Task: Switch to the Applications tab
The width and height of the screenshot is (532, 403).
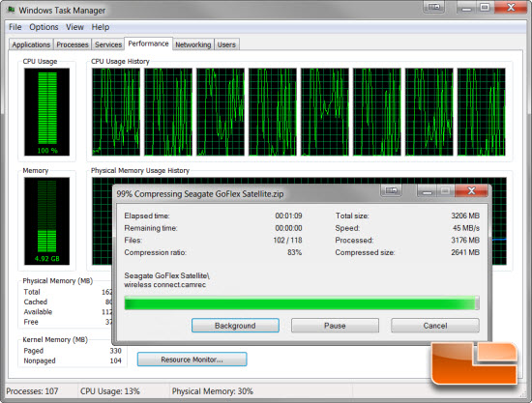Action: (x=31, y=44)
